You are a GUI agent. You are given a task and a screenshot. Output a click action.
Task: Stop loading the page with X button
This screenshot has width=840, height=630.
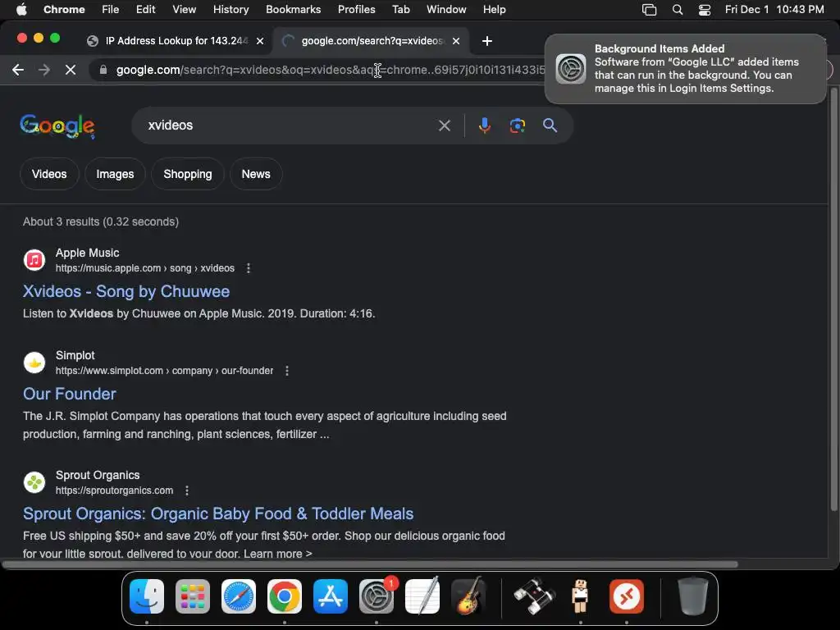point(71,70)
